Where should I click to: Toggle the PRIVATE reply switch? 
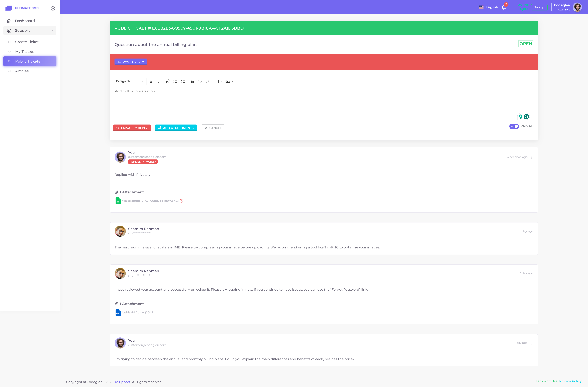click(x=514, y=126)
